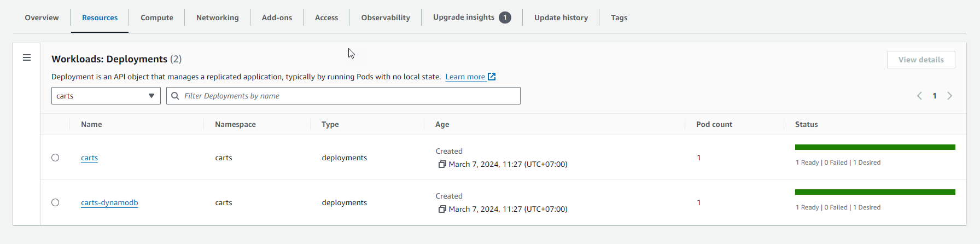Open the carts-dynamodb deployment link

109,202
